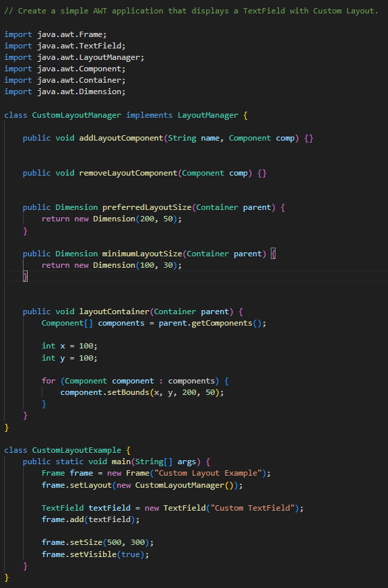
Task: Click the "Custom Layout Example" string literal
Action: click(208, 473)
